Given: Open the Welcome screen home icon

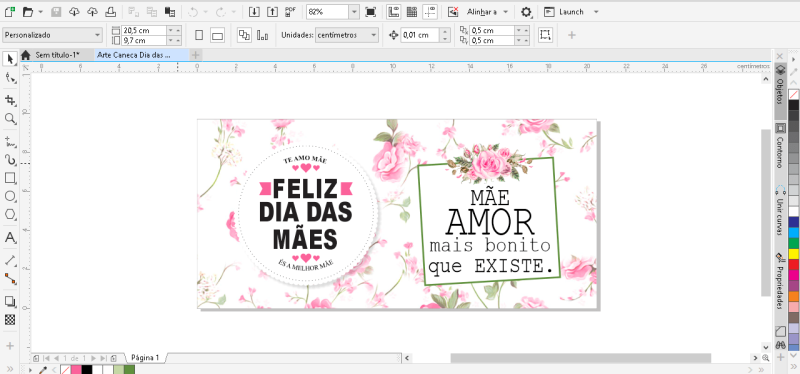Looking at the screenshot, I should coord(26,55).
